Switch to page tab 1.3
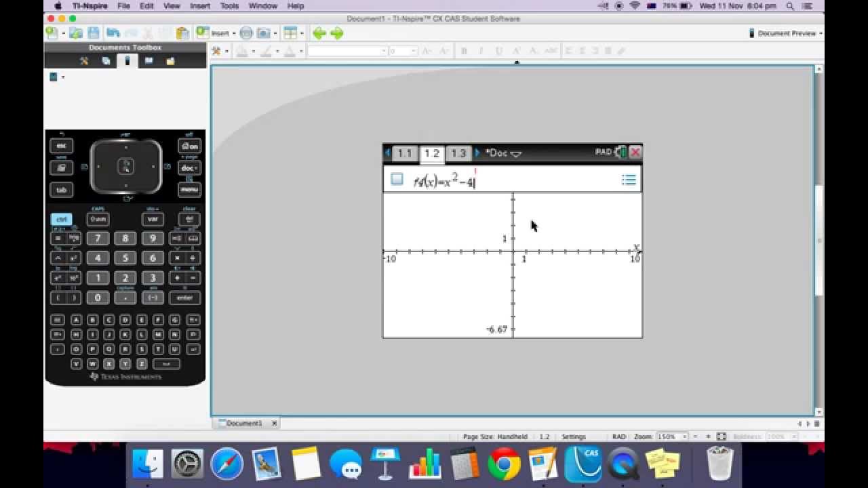Image resolution: width=868 pixels, height=488 pixels. point(459,153)
